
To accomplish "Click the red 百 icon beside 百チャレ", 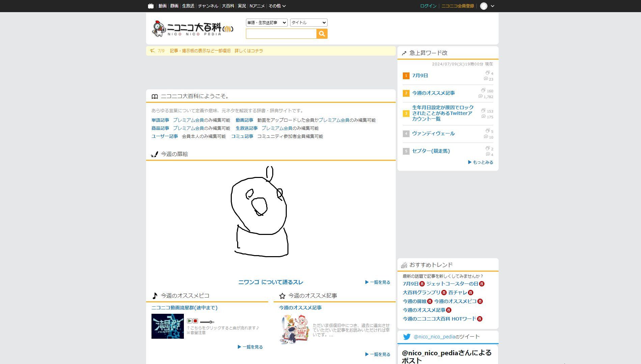I will (471, 293).
